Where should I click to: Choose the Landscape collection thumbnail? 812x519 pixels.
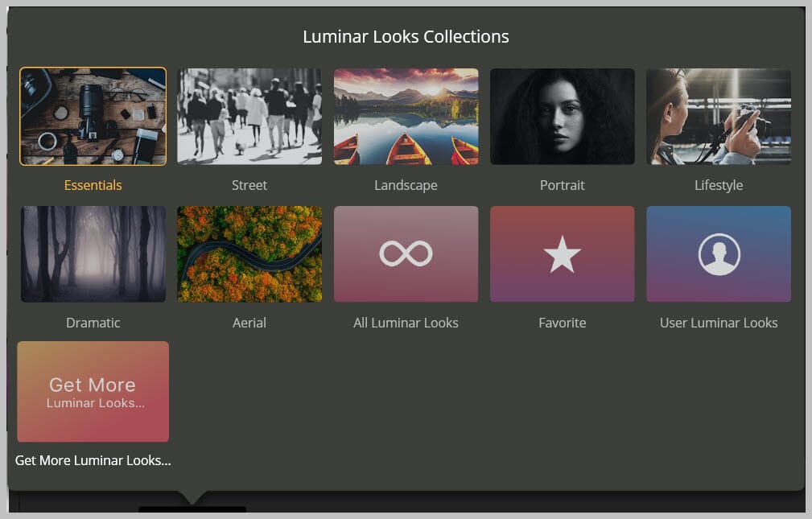(406, 117)
